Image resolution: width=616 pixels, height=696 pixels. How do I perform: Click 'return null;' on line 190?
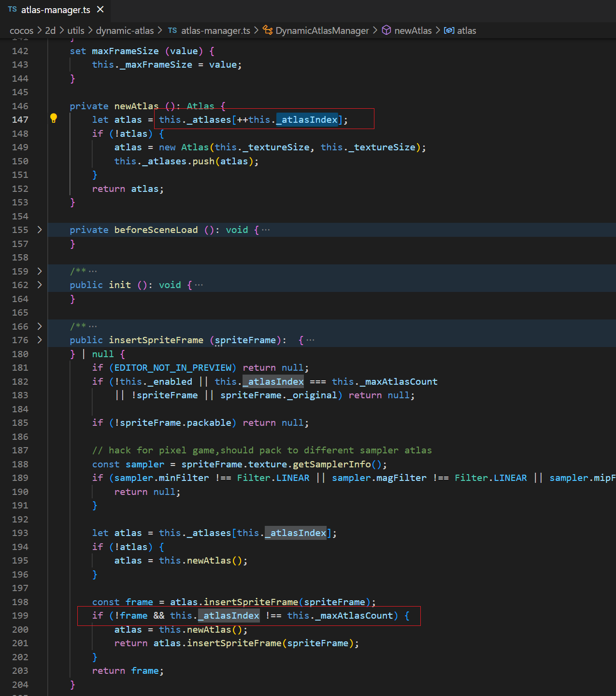(x=147, y=492)
